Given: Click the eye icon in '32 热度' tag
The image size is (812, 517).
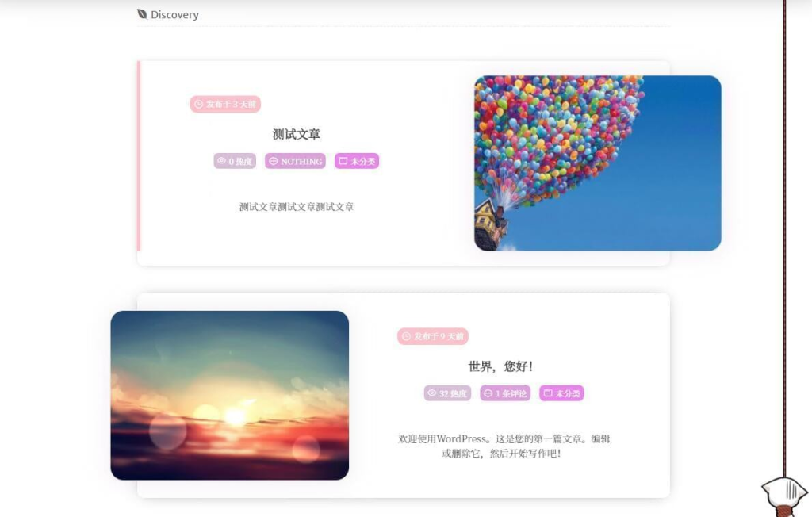Looking at the screenshot, I should click(x=431, y=393).
